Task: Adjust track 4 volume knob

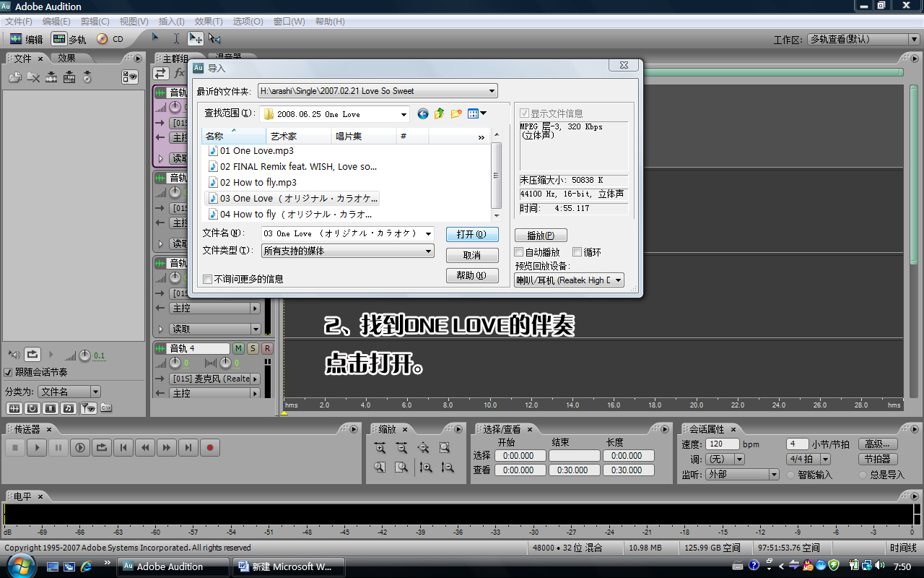Action: coord(174,363)
